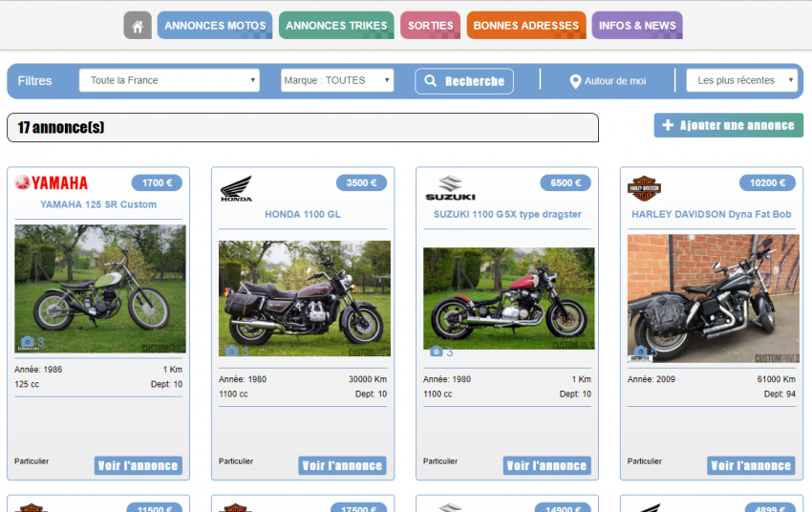The image size is (812, 512).
Task: Click the Filtres label
Action: pyautogui.click(x=34, y=81)
